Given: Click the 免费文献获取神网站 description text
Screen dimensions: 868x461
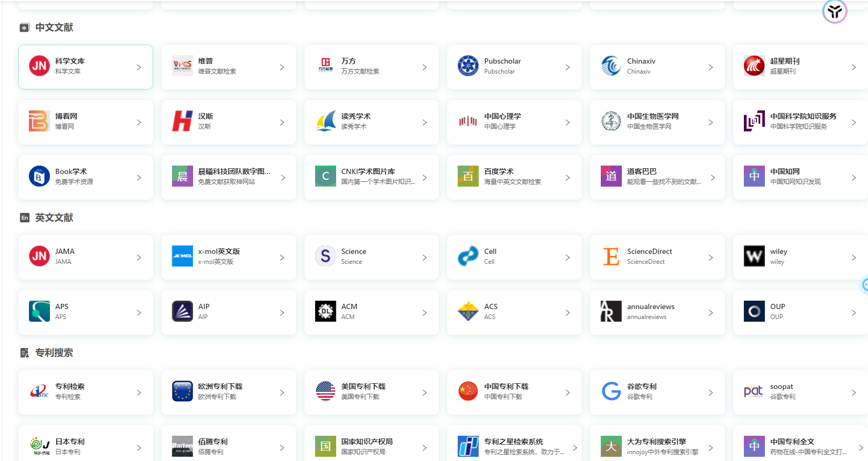Looking at the screenshot, I should pyautogui.click(x=227, y=182).
